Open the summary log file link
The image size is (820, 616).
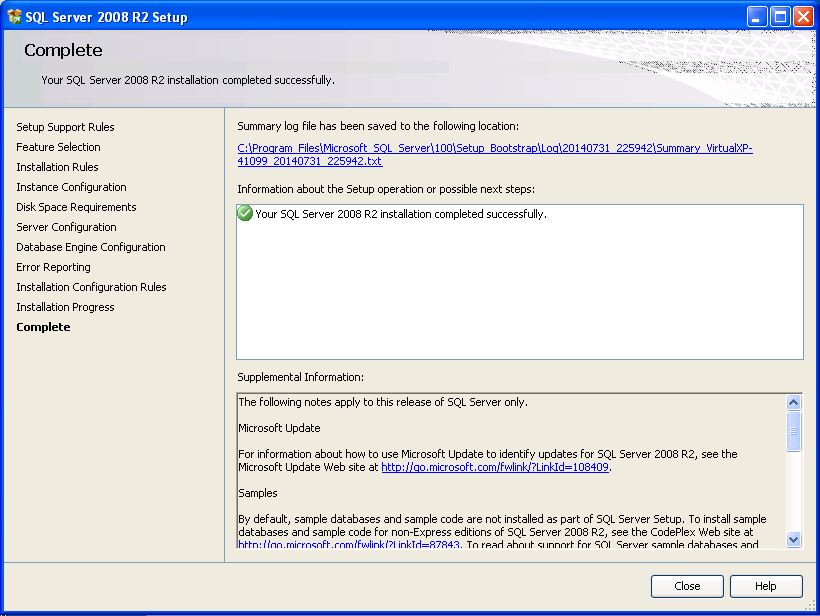coord(494,148)
